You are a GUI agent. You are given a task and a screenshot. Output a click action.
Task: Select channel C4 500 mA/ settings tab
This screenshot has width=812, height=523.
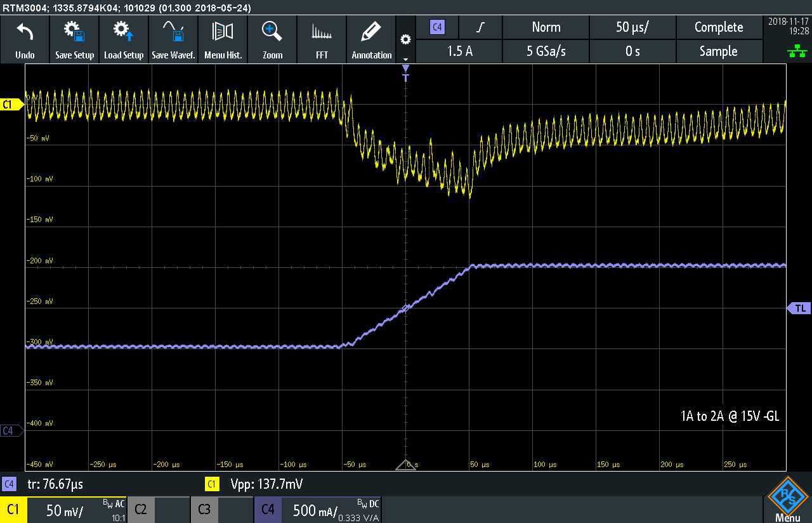(317, 510)
